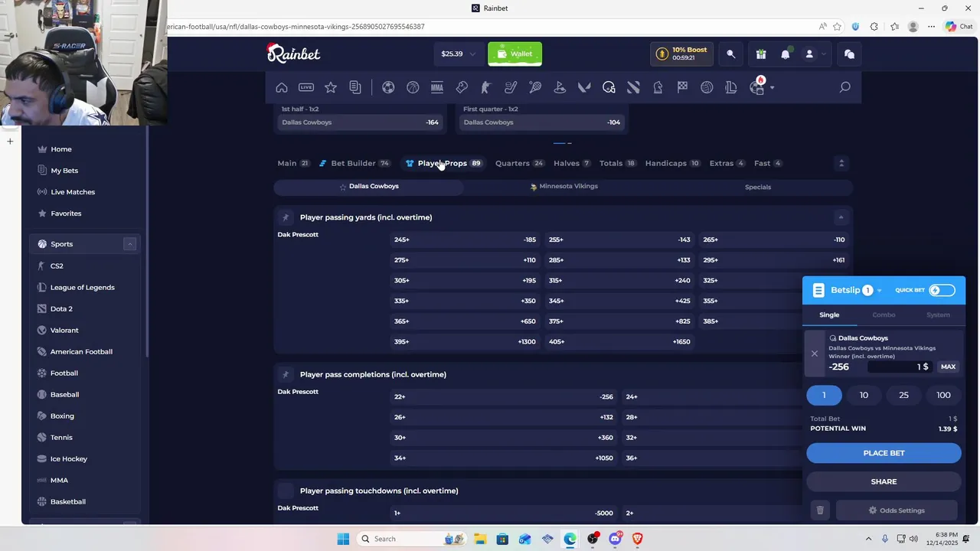The image size is (980, 551).
Task: Select Minnesota Vikings team tab
Action: [563, 187]
